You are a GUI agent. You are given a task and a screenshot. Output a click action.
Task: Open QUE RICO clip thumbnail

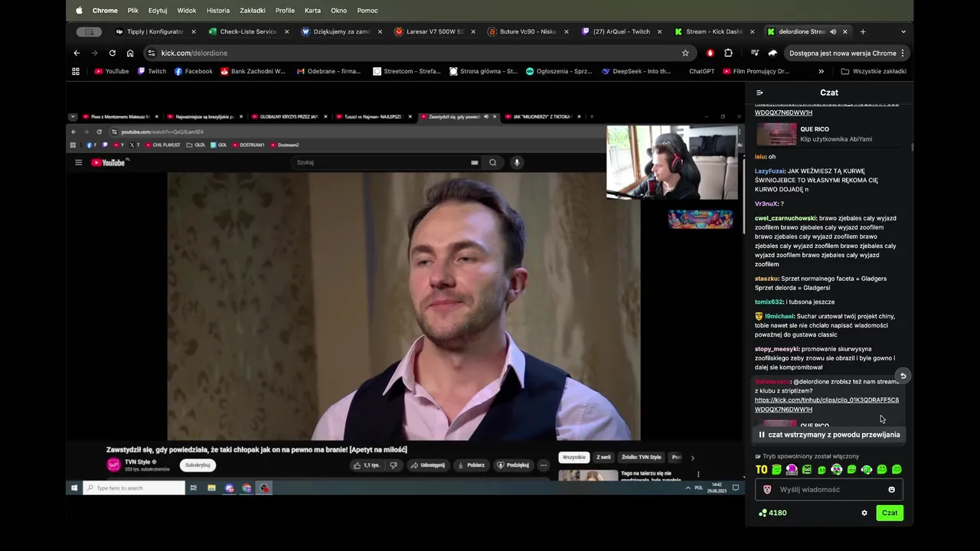click(x=776, y=134)
